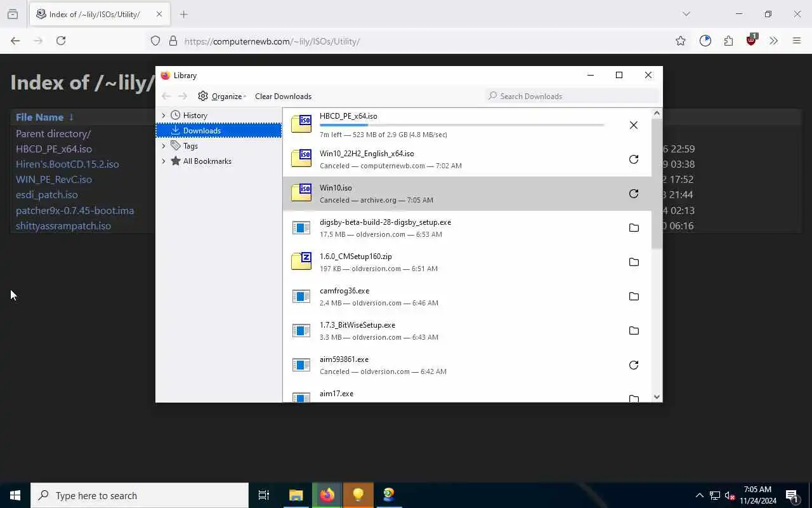Image resolution: width=812 pixels, height=508 pixels.
Task: Select All Bookmarks in Library sidebar
Action: click(207, 161)
